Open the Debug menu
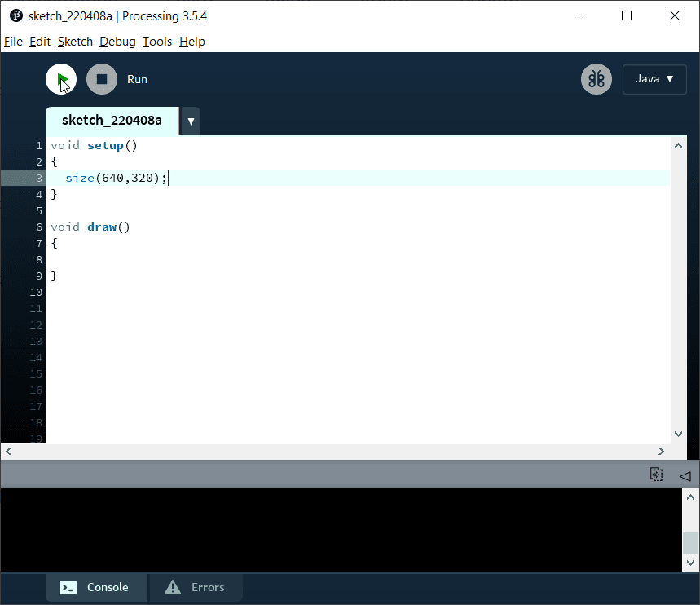 click(117, 42)
